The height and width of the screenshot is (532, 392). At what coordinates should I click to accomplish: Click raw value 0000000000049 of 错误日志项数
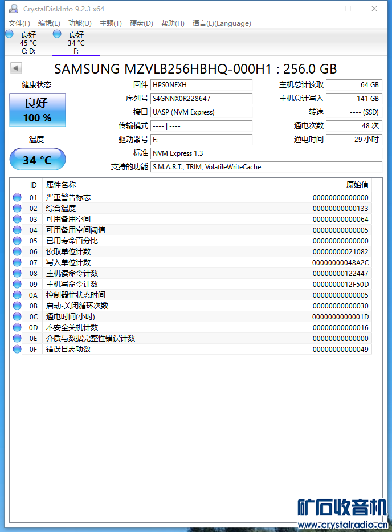[341, 350]
